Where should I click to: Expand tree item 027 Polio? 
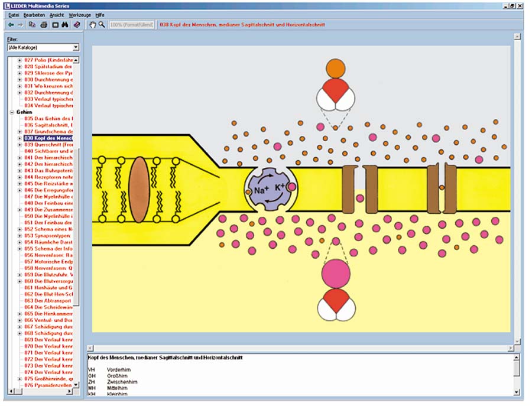click(20, 60)
